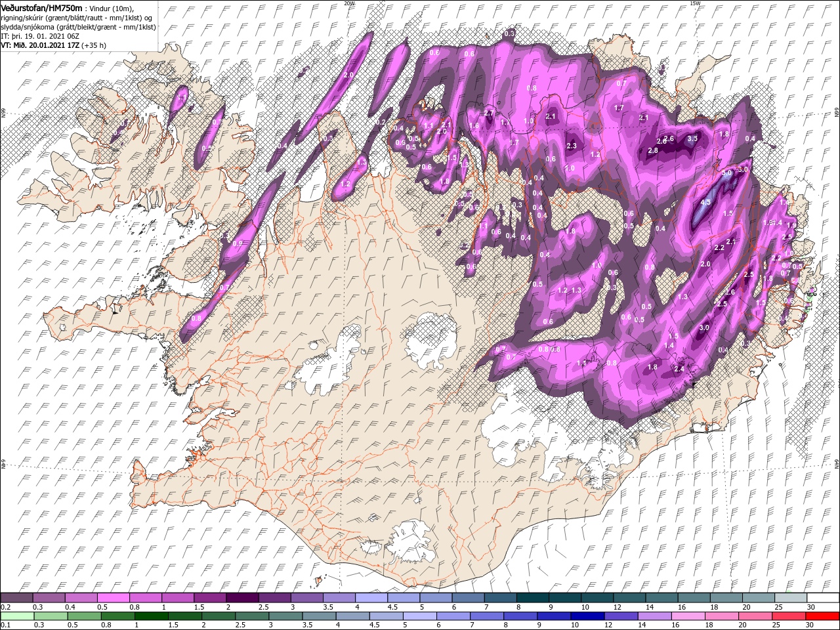Click the darkest purple 2 snow legend swatch
This screenshot has height=630, width=840.
[x=242, y=598]
